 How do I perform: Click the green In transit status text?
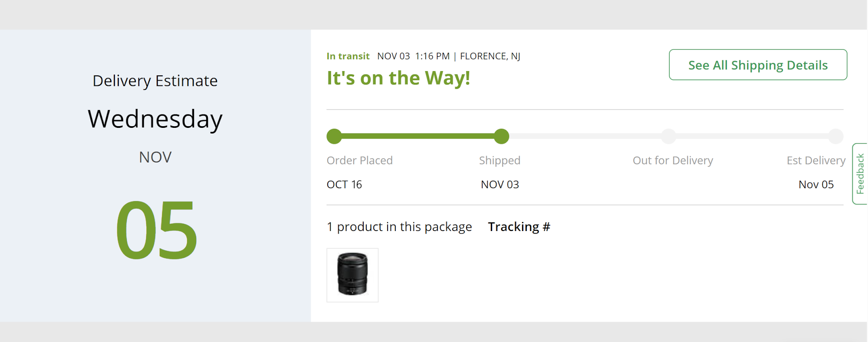pyautogui.click(x=348, y=56)
